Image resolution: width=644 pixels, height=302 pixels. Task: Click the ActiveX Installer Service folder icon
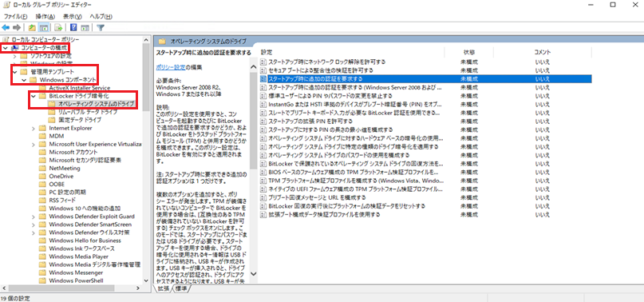tap(41, 88)
